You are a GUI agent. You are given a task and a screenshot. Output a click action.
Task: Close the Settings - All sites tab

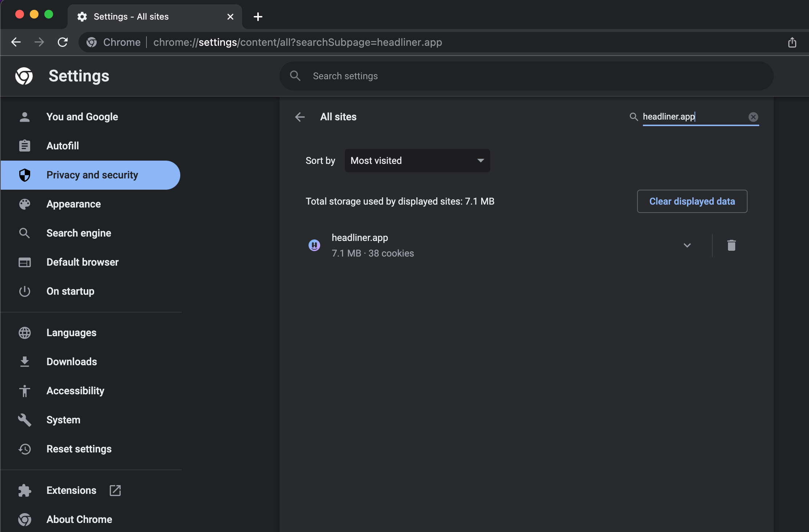230,17
